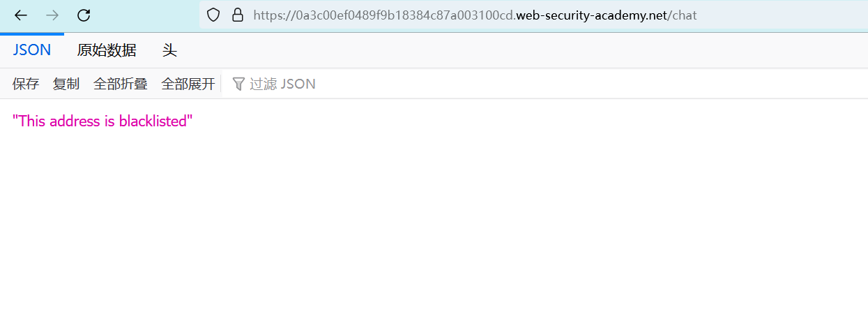Click the URL address bar
The width and height of the screenshot is (868, 335).
(x=767, y=15)
